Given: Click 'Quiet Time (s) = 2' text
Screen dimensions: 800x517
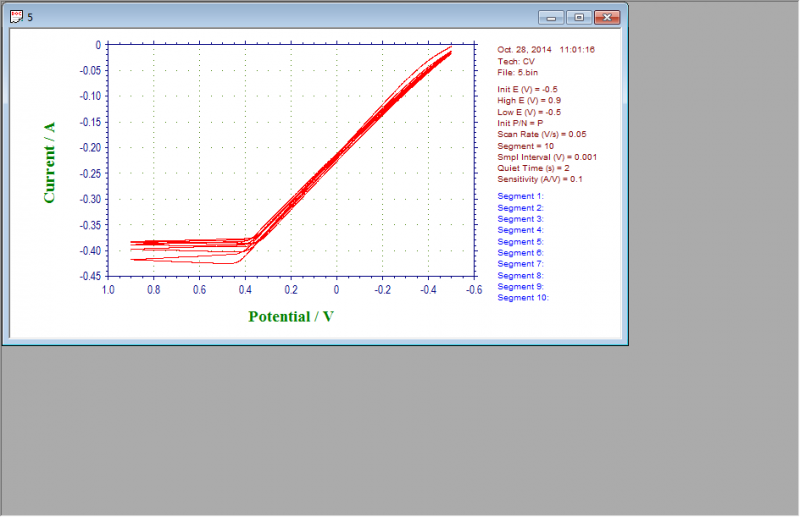Looking at the screenshot, I should point(534,168).
